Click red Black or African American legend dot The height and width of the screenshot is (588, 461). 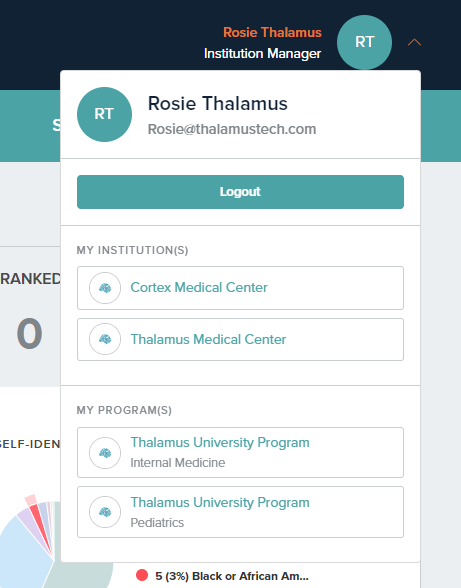(142, 575)
